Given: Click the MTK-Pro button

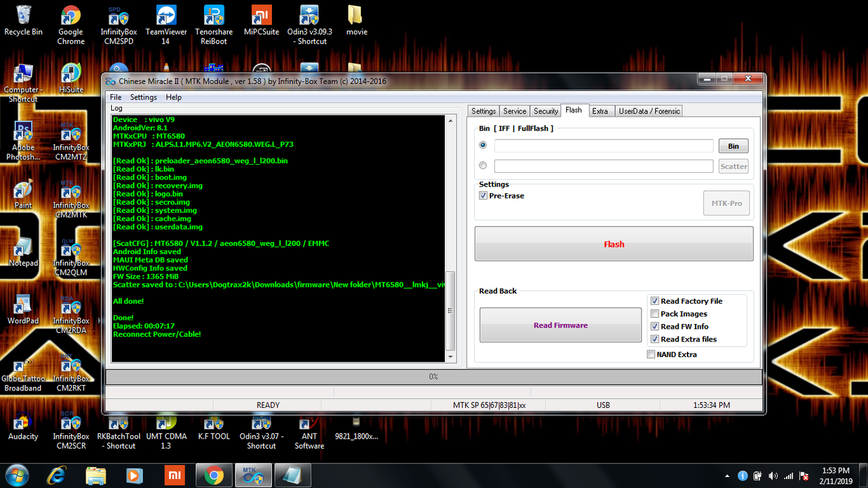Looking at the screenshot, I should click(726, 203).
